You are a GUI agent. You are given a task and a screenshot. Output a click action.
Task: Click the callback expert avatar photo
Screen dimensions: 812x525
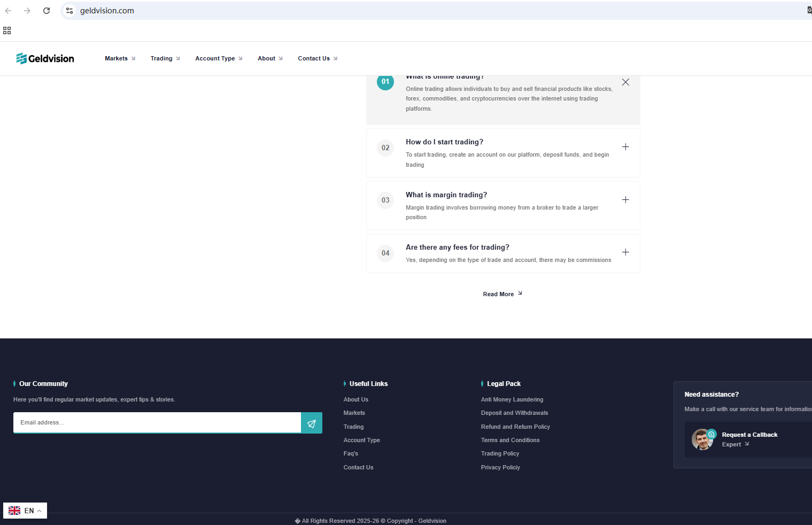[702, 439]
